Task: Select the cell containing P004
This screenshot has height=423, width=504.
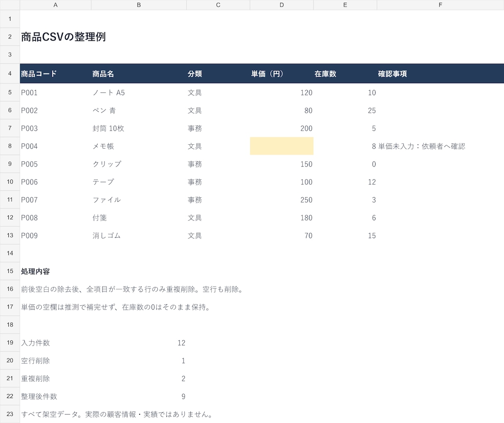Action: pos(55,146)
